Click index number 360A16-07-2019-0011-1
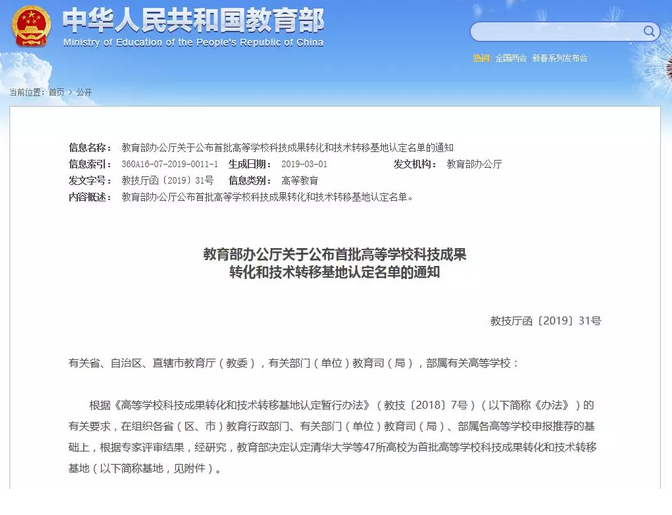Image resolution: width=672 pixels, height=515 pixels. coord(169,164)
